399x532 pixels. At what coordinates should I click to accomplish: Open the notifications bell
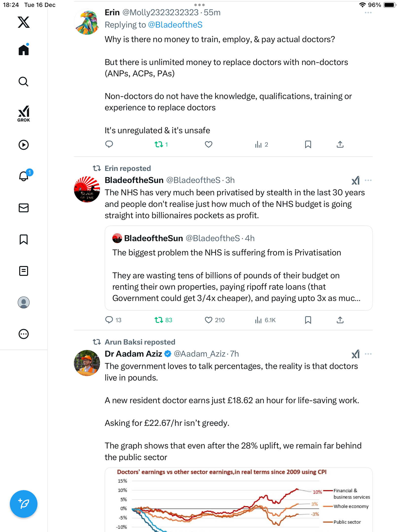pyautogui.click(x=24, y=176)
